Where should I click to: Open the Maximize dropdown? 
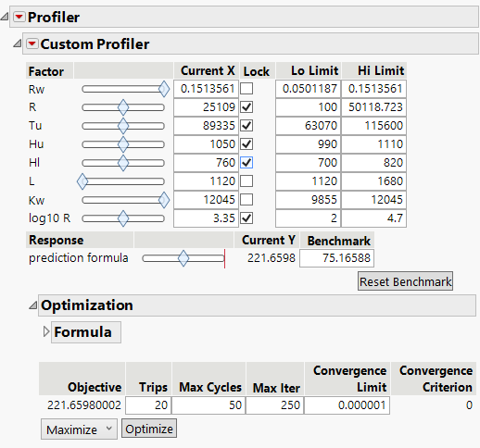point(79,429)
